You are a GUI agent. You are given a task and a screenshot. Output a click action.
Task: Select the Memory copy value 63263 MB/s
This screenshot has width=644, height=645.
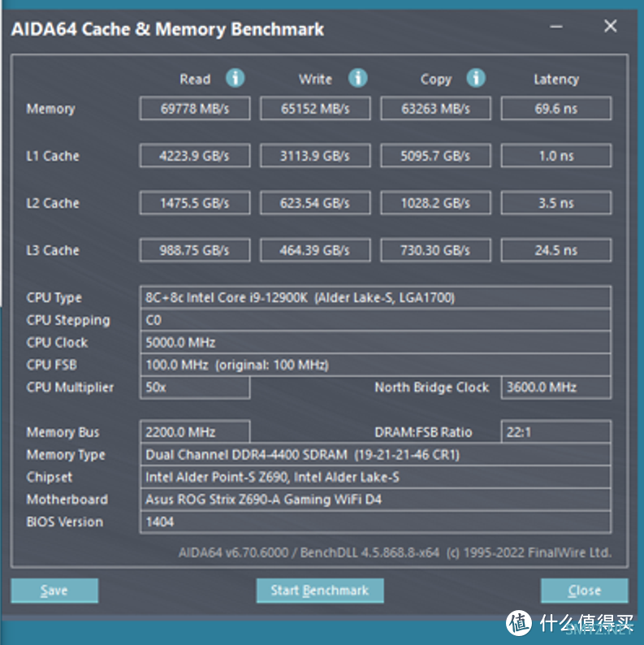(436, 109)
